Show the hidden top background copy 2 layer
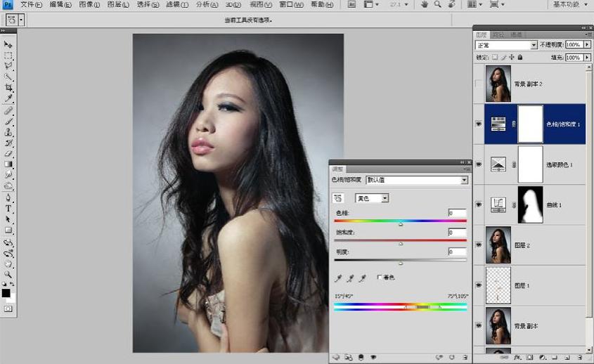594x364 pixels. [x=479, y=84]
